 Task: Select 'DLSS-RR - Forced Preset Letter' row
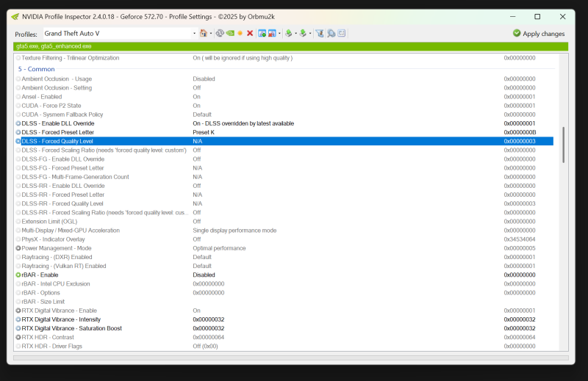(x=284, y=195)
